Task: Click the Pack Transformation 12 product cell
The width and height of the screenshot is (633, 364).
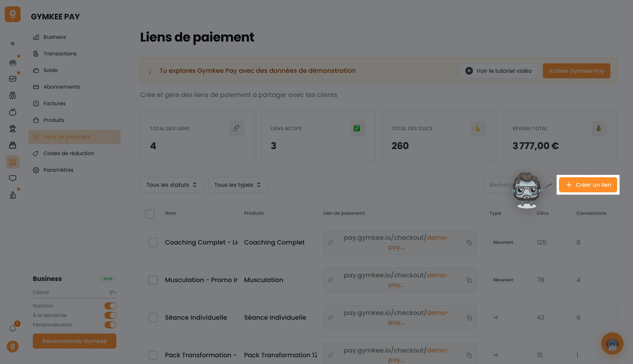Action: click(280, 355)
